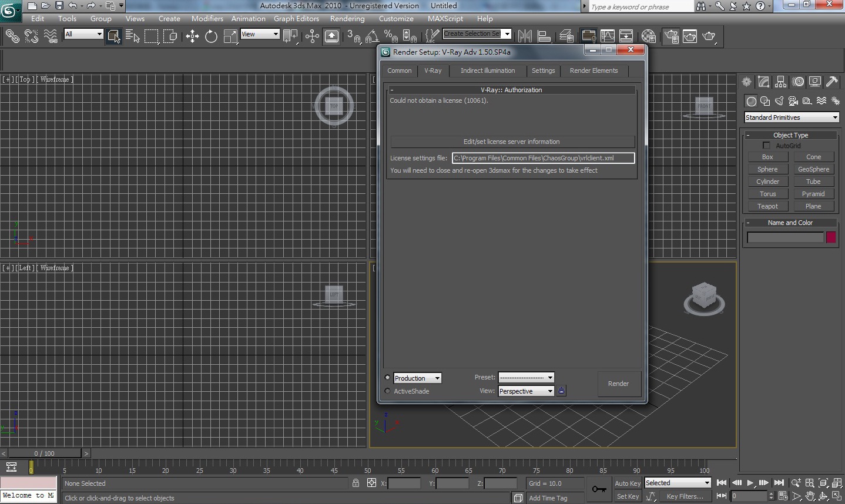The width and height of the screenshot is (845, 504).
Task: Select the Bind to Space Warp tool
Action: [51, 36]
